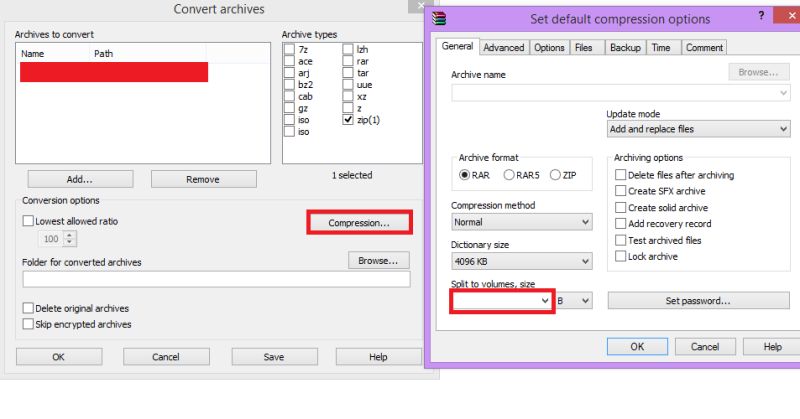Click the Name column header in archives list

coord(54,54)
